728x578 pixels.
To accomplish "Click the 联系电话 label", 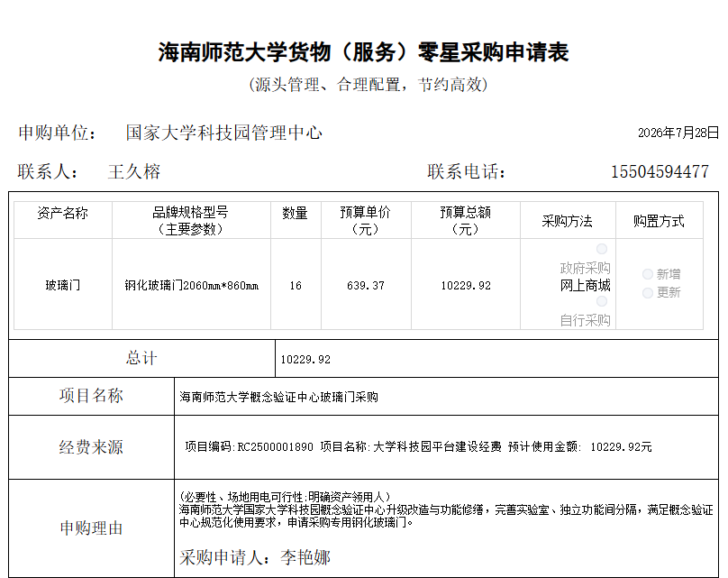I will [466, 172].
